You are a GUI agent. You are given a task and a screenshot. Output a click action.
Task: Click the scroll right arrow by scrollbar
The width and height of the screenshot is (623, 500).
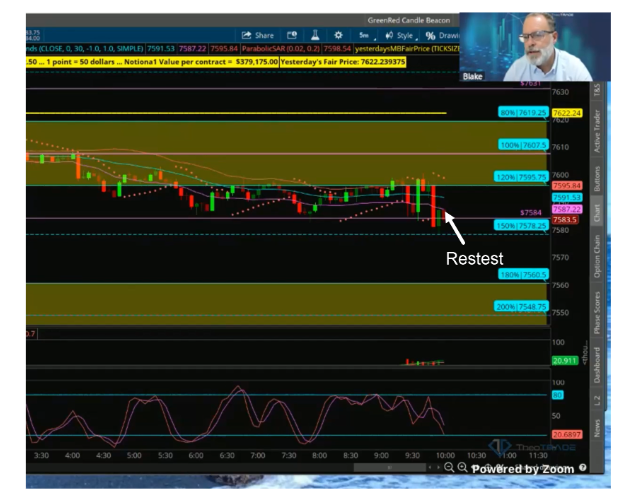(x=438, y=467)
